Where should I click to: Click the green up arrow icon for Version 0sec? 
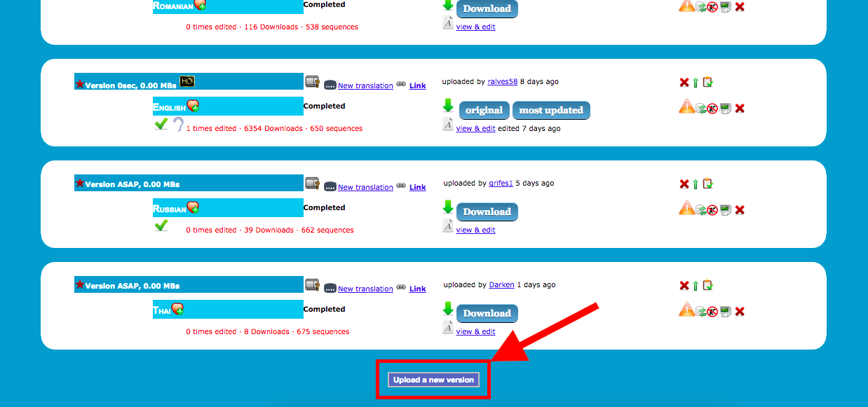[x=696, y=83]
